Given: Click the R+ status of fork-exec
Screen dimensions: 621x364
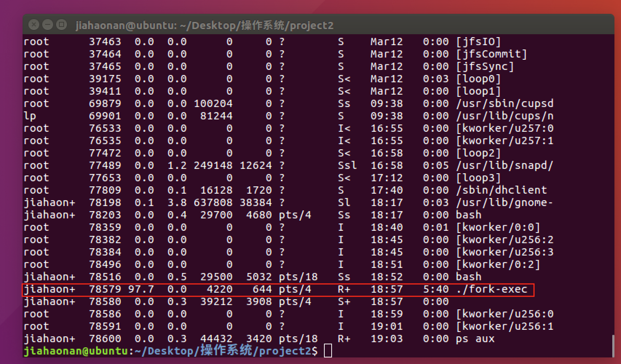Looking at the screenshot, I should pos(344,289).
